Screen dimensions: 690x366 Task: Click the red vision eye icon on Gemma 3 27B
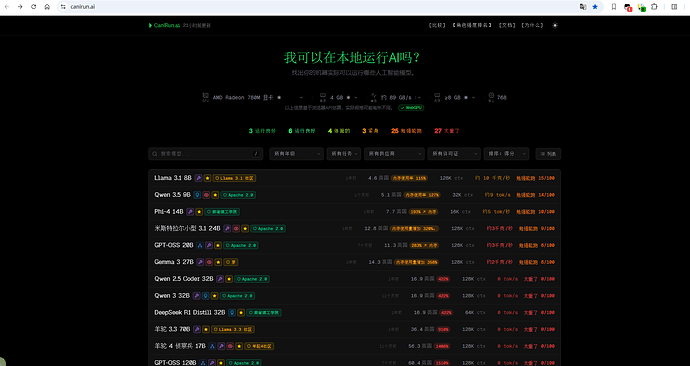coord(209,262)
